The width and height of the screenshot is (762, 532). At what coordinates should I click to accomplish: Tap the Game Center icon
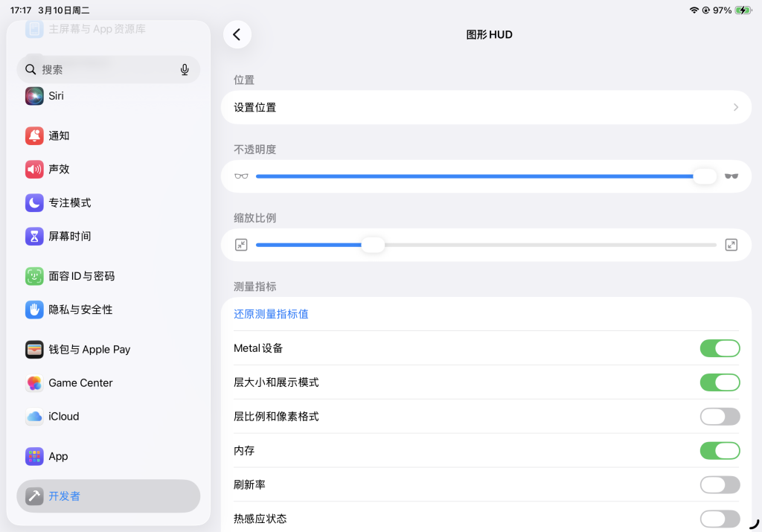point(34,383)
